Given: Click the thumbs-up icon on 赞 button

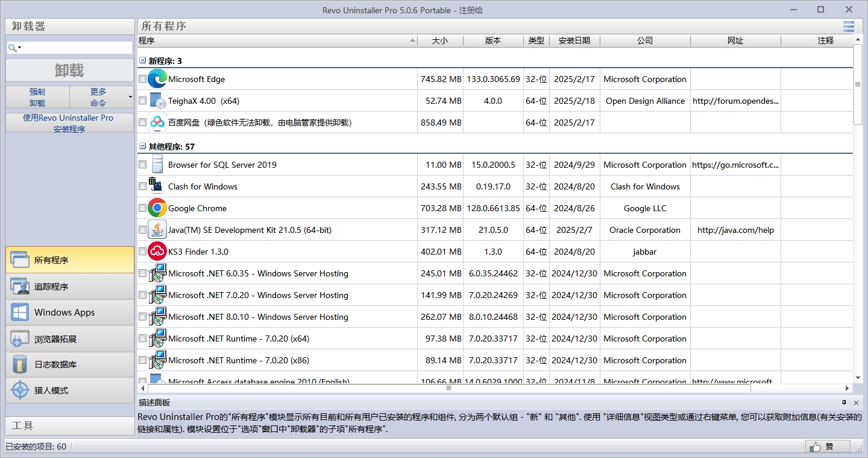Looking at the screenshot, I should [x=816, y=447].
